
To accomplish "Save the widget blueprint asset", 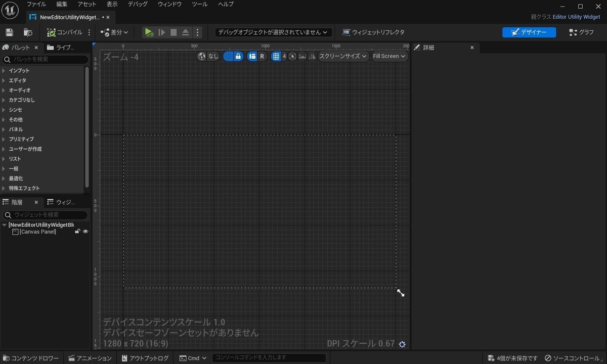I will tap(9, 32).
